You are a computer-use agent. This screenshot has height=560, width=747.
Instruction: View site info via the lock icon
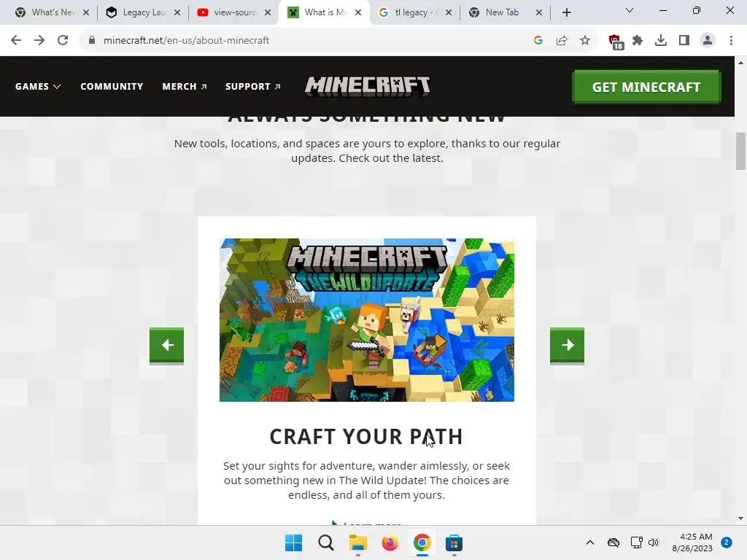tap(91, 41)
